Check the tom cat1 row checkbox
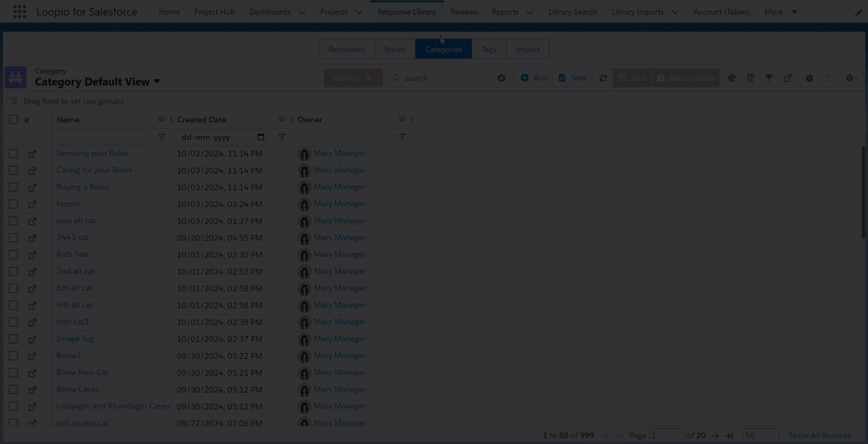Screen dimensions: 868x444 click(13, 322)
